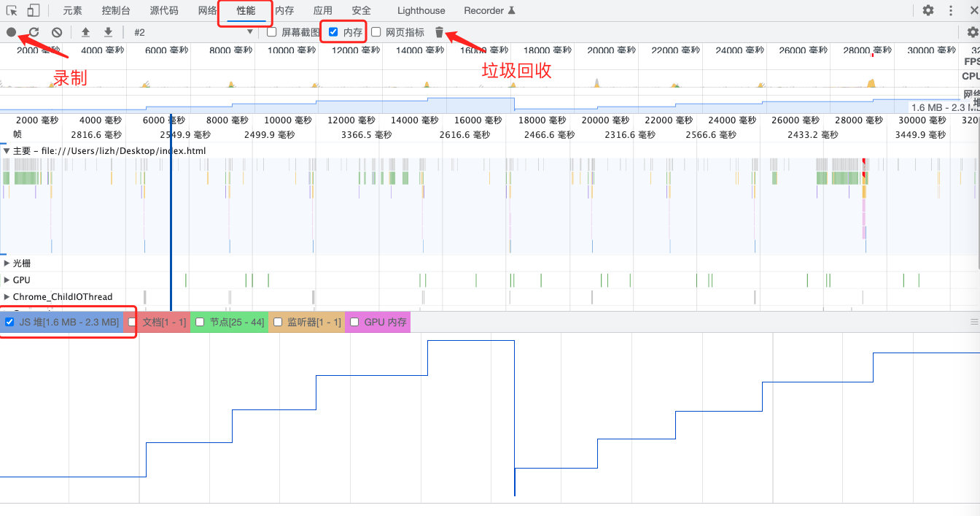This screenshot has height=516, width=980.
Task: Expand the 光栅 track
Action: [7, 263]
